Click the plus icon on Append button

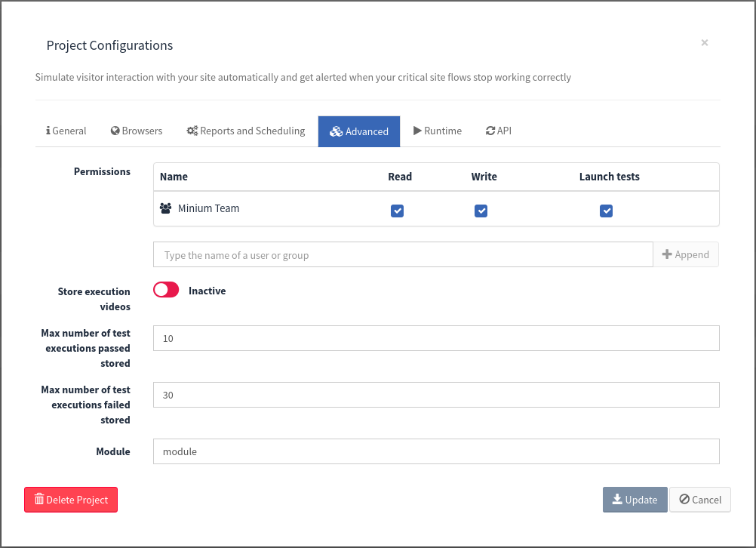(667, 254)
